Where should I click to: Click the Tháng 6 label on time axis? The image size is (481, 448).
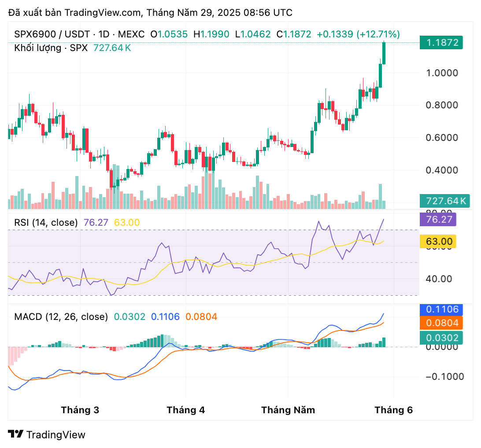point(395,410)
